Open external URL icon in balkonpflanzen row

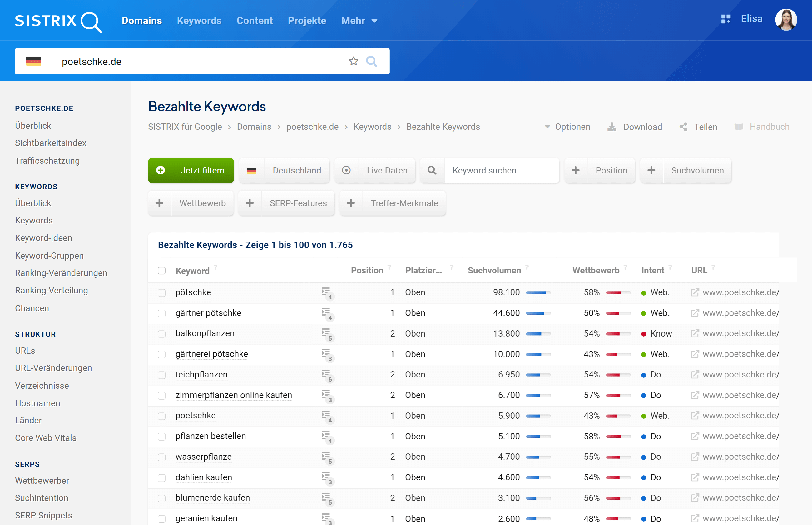695,333
